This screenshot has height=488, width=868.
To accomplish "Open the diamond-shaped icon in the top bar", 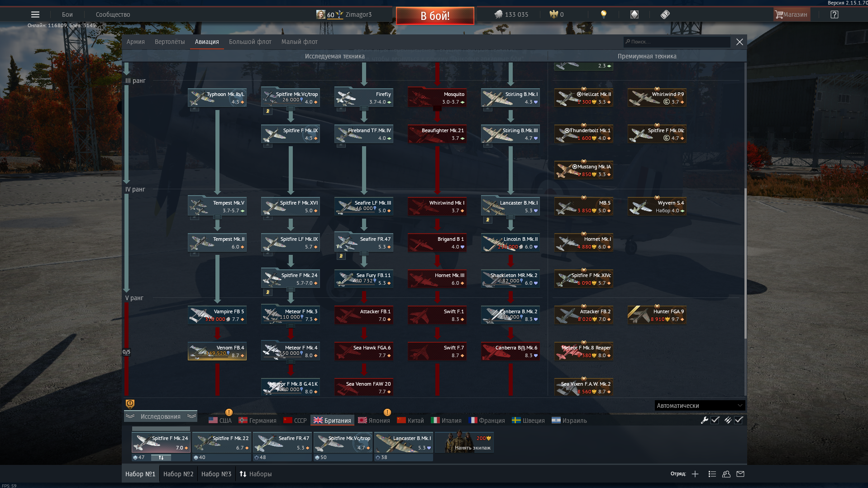I will tap(634, 14).
